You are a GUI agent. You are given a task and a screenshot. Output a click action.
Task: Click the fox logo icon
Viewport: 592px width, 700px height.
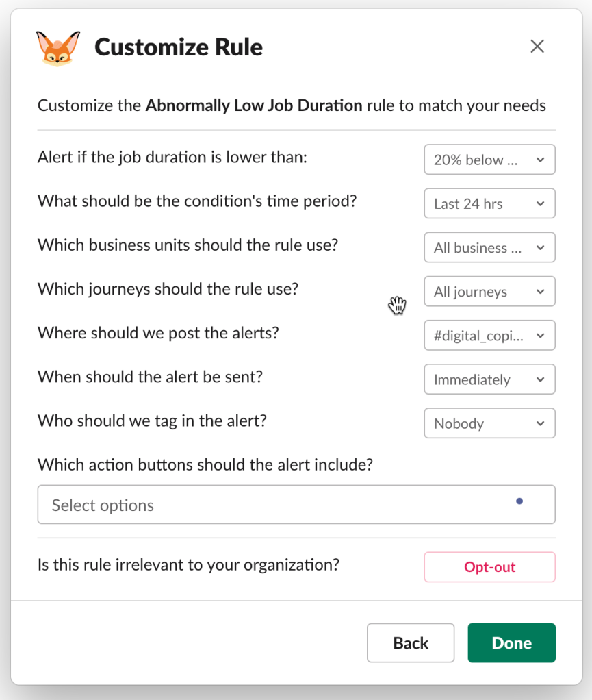(57, 47)
